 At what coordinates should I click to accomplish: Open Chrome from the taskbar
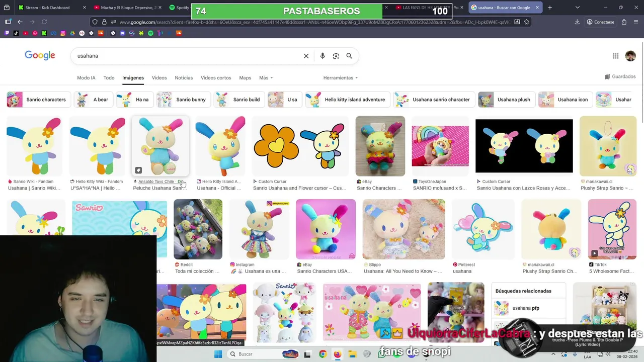[323, 354]
